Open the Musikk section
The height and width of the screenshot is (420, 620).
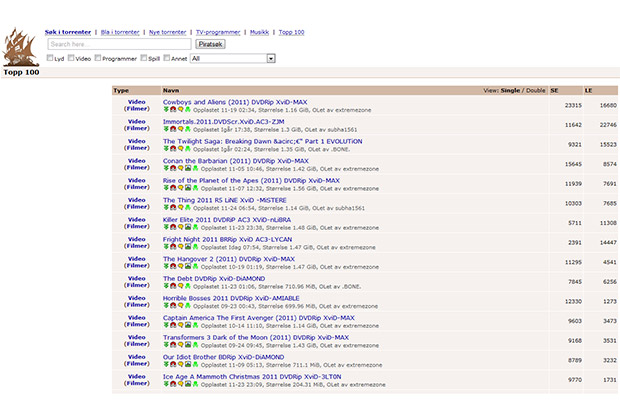click(259, 32)
